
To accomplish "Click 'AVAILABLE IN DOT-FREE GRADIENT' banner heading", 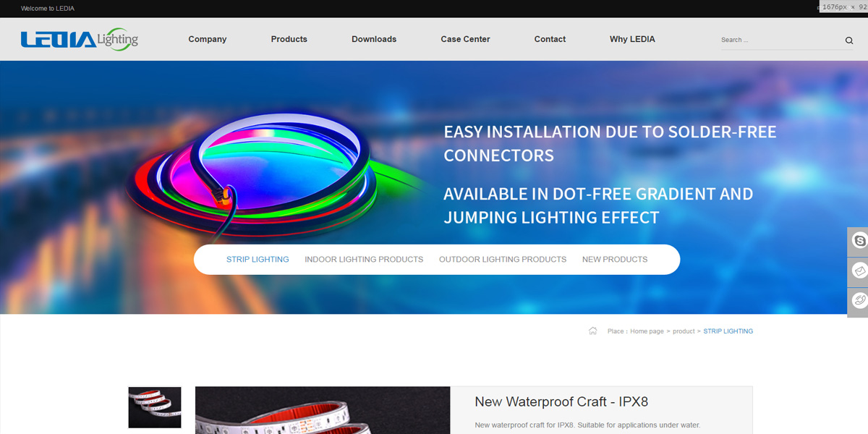I will click(598, 205).
